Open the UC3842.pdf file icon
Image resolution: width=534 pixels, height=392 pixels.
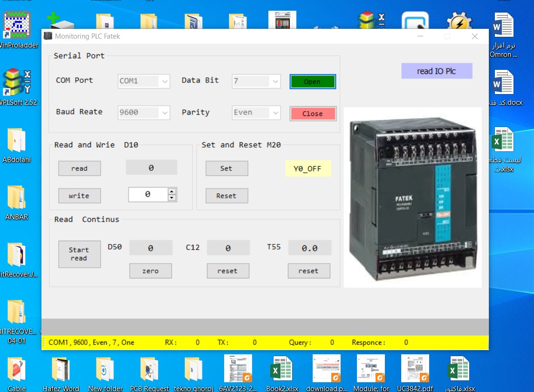tap(415, 369)
